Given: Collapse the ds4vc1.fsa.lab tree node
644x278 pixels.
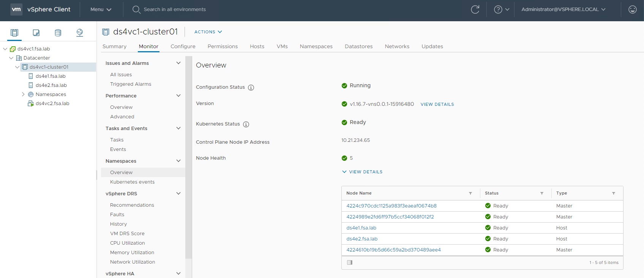Looking at the screenshot, I should coord(5,49).
